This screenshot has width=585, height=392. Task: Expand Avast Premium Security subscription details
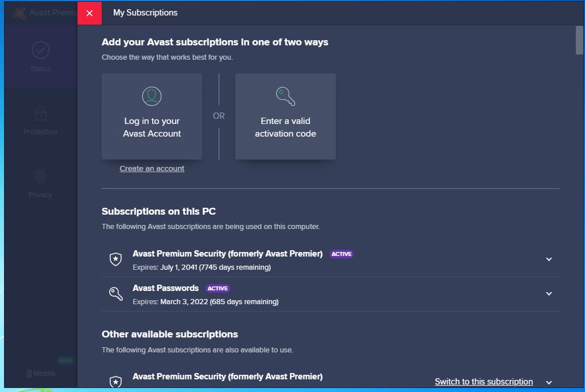[x=549, y=259]
